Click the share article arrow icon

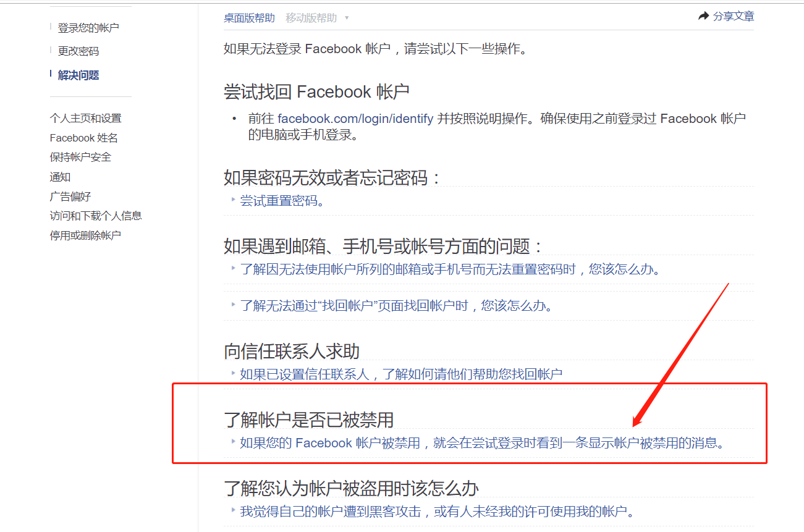pyautogui.click(x=703, y=17)
